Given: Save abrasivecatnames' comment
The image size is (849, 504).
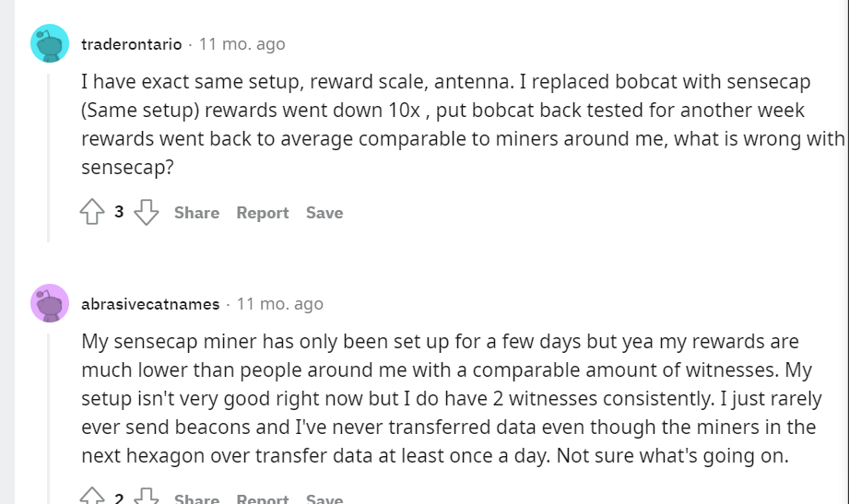Looking at the screenshot, I should click(324, 498).
